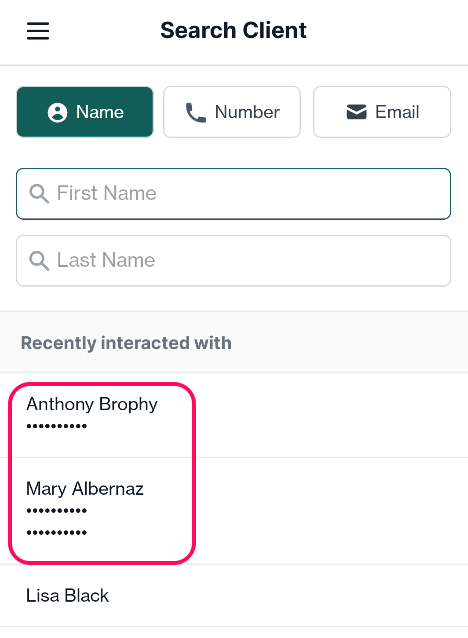Switch to Number search mode
Viewport: 468px width, 638px height.
[x=232, y=112]
